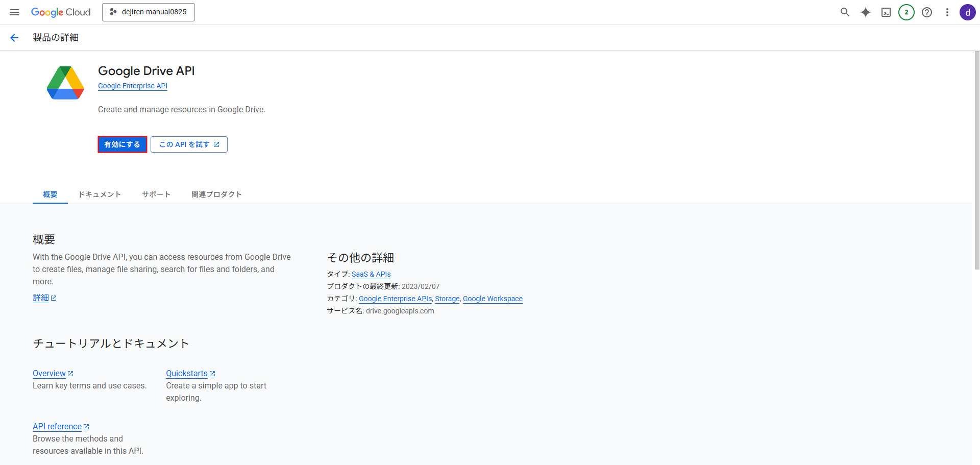The height and width of the screenshot is (465, 980).
Task: Open the SaaS & APIs type link
Action: (371, 274)
